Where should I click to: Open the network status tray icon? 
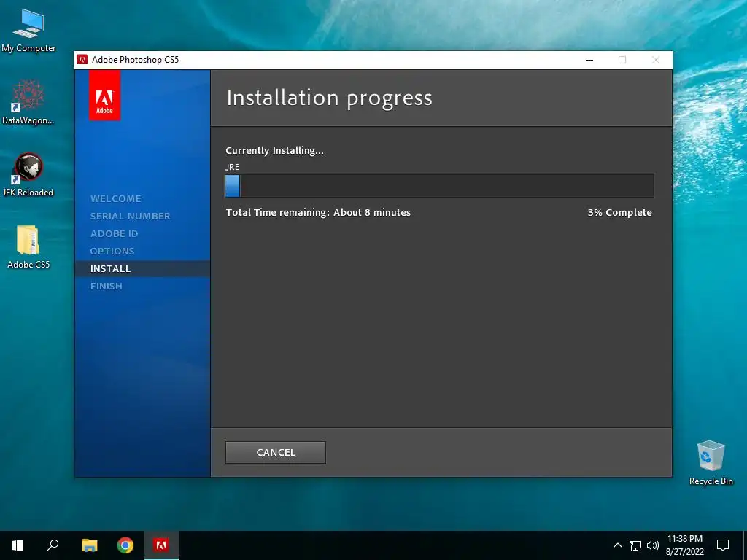pyautogui.click(x=635, y=545)
